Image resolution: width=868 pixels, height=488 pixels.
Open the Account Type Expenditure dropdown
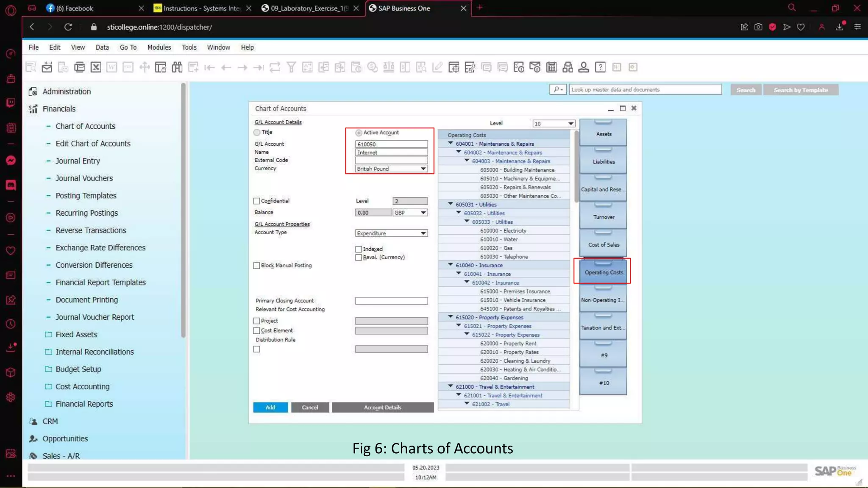coord(423,233)
